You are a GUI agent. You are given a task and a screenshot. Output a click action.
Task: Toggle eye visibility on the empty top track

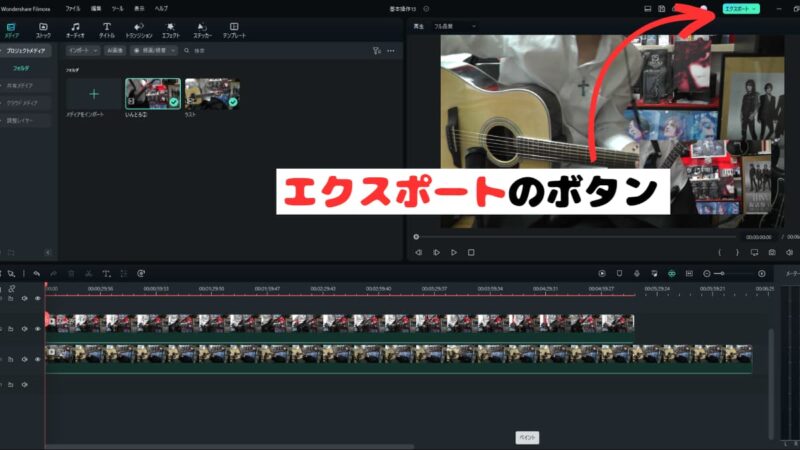[38, 298]
